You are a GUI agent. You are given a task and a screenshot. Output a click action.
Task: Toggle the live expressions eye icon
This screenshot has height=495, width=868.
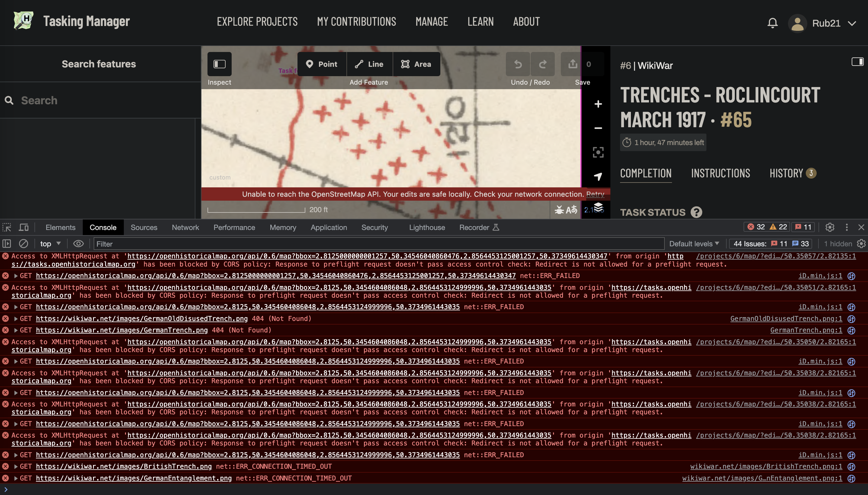tap(79, 244)
